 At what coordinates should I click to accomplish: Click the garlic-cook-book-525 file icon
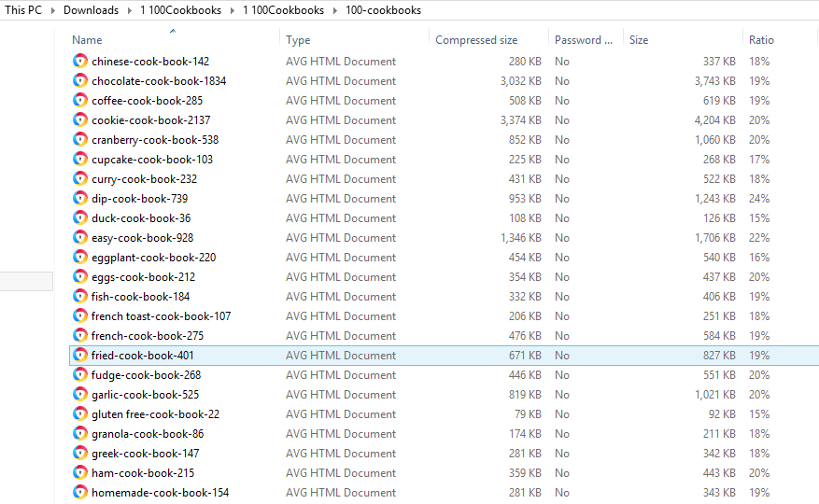(x=80, y=394)
